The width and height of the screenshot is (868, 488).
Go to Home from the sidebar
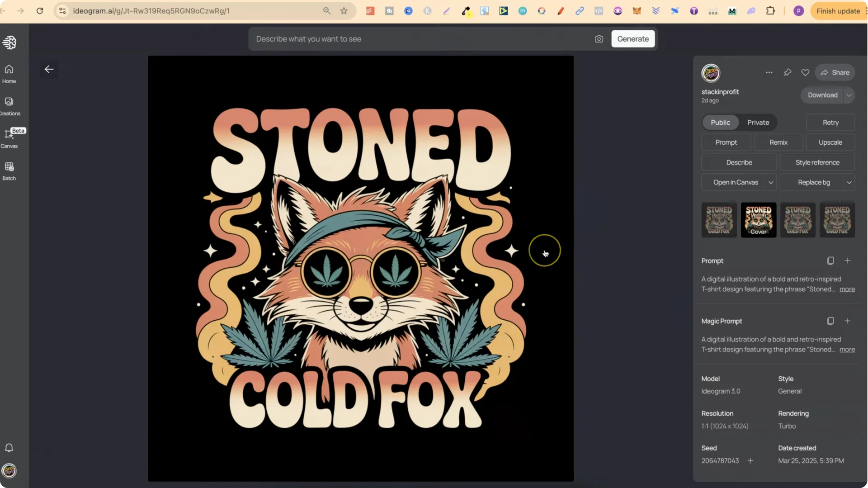9,73
